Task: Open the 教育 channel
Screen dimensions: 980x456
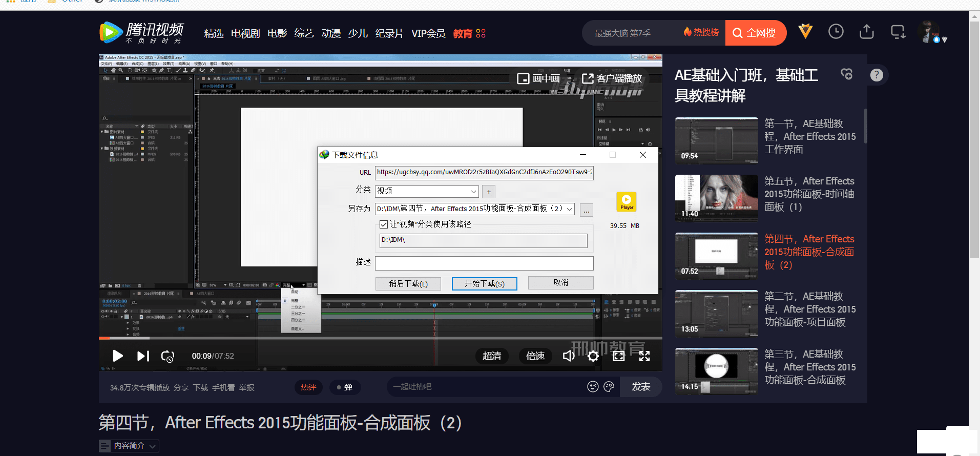Action: pos(463,33)
